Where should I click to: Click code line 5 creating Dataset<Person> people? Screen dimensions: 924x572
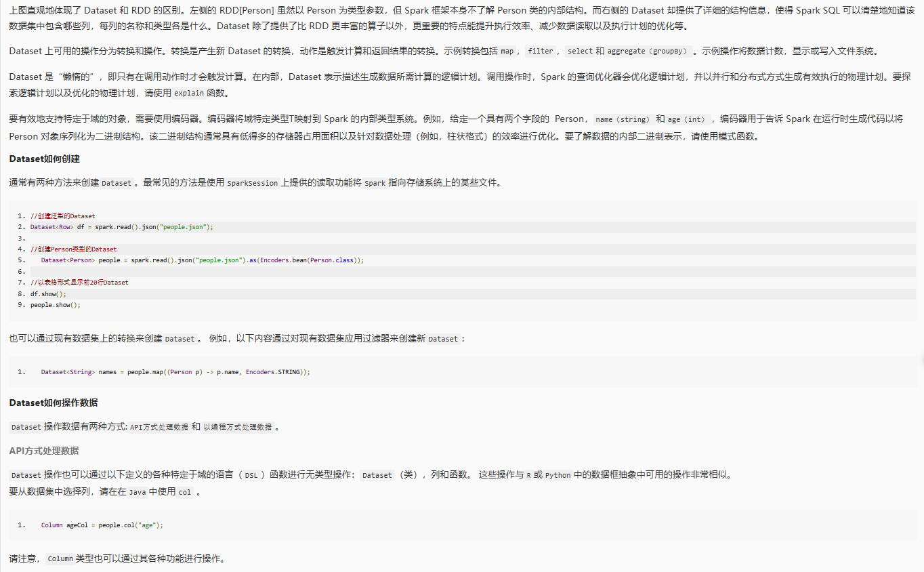(x=202, y=260)
